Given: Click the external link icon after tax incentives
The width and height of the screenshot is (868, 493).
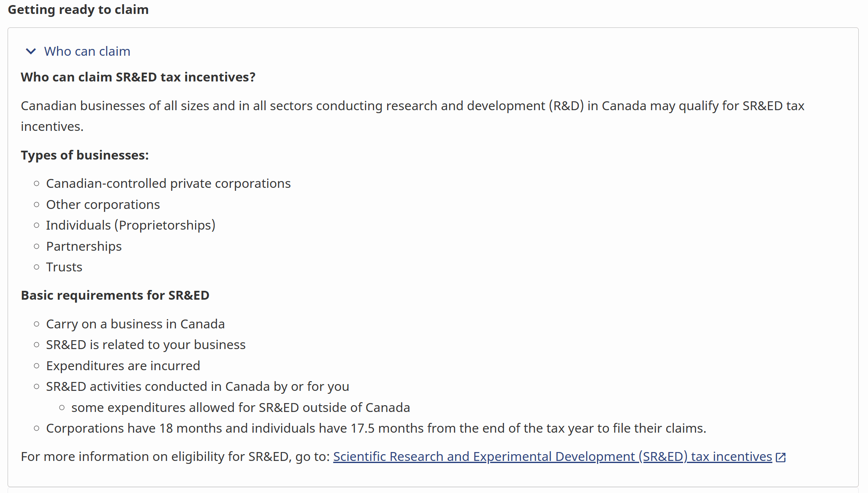Looking at the screenshot, I should pyautogui.click(x=781, y=457).
